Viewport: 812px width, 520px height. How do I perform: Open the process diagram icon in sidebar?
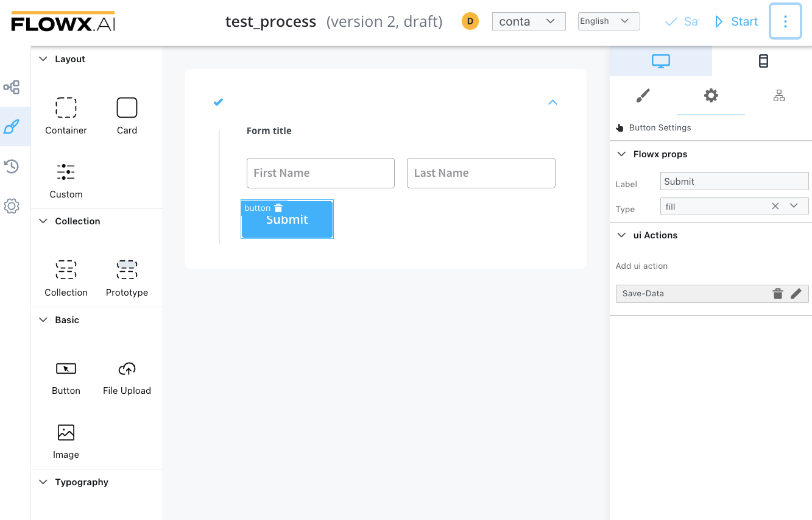pyautogui.click(x=12, y=87)
